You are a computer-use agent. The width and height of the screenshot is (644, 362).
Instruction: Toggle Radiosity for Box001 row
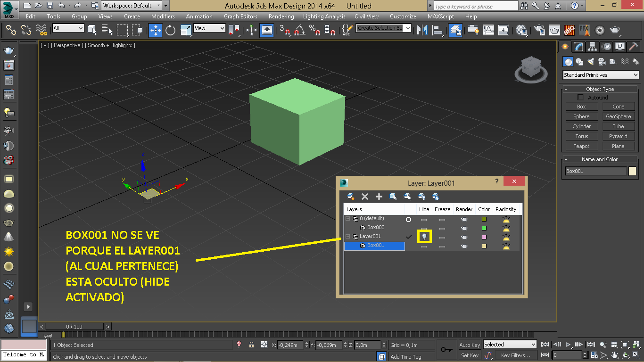(506, 246)
